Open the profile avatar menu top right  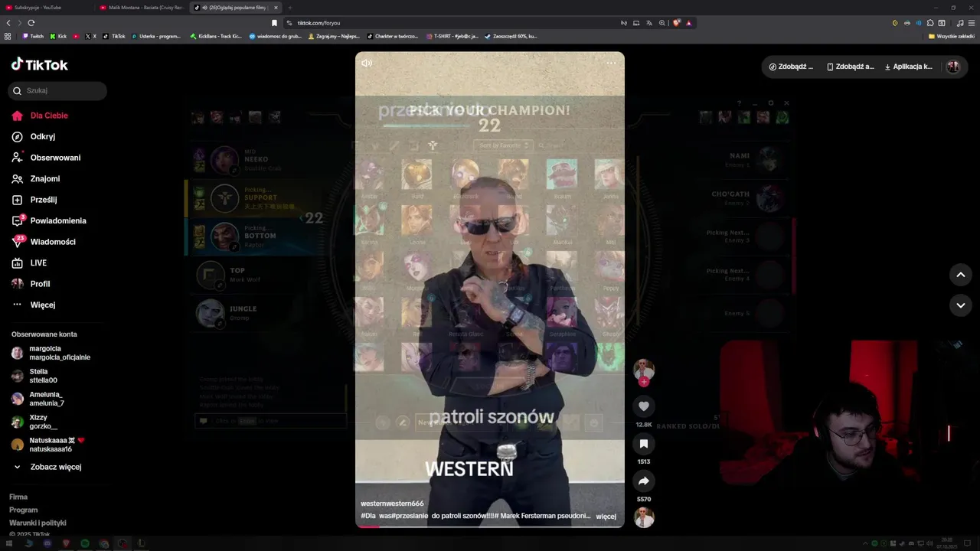pos(953,67)
